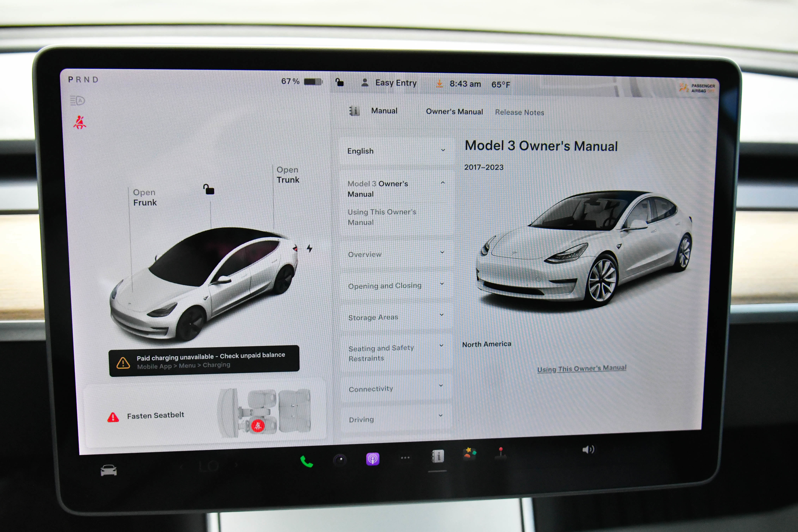Tap the charge port lightning bolt icon
Image resolution: width=798 pixels, height=532 pixels.
pos(309,248)
